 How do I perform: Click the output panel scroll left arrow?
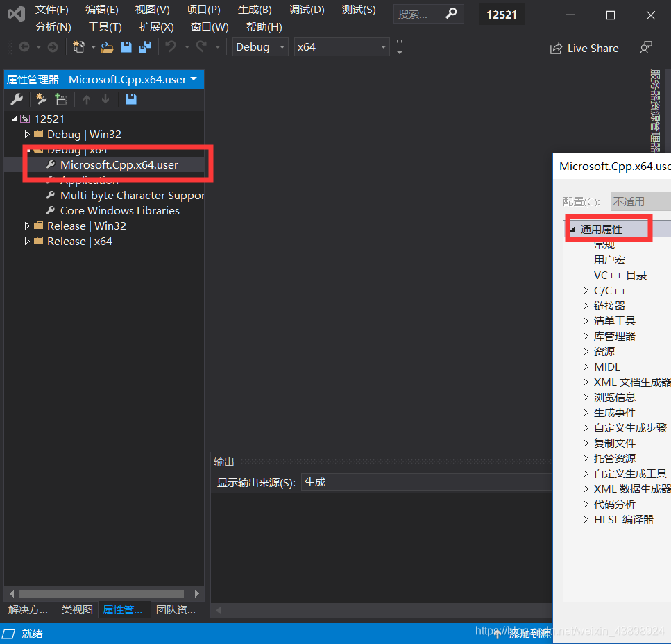219,610
